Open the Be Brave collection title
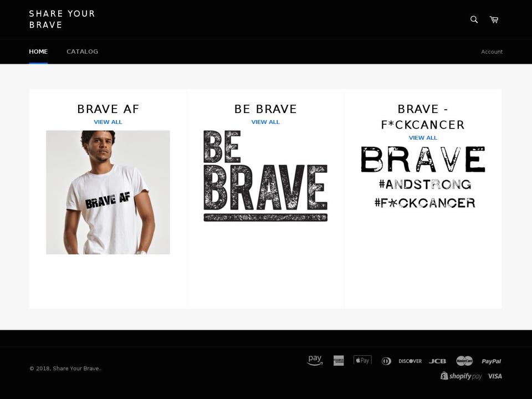The width and height of the screenshot is (532, 399). click(x=265, y=109)
